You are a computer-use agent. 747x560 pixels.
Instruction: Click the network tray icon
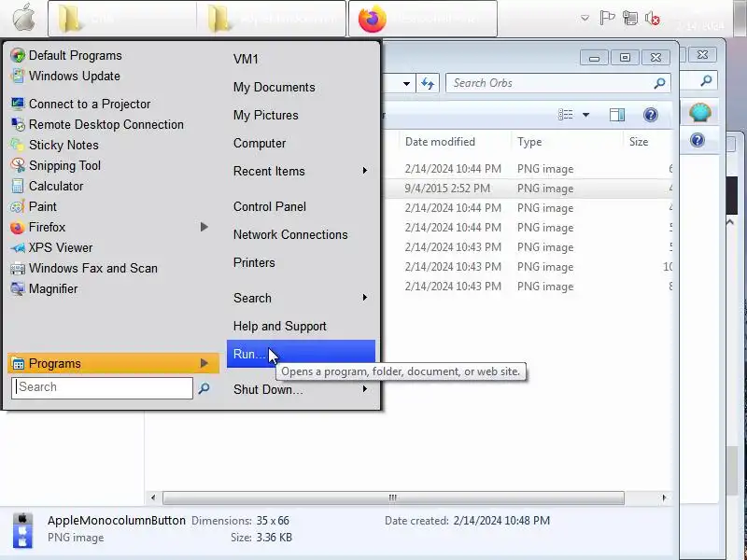(630, 19)
